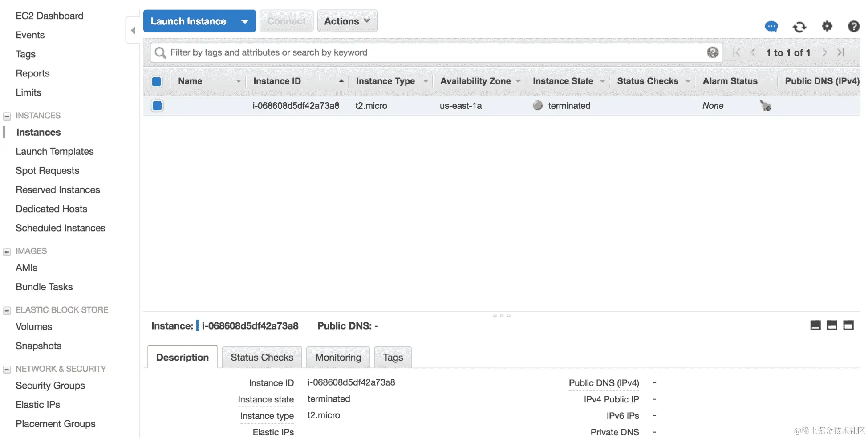
Task: Open Snapshots in sidebar
Action: (x=39, y=346)
